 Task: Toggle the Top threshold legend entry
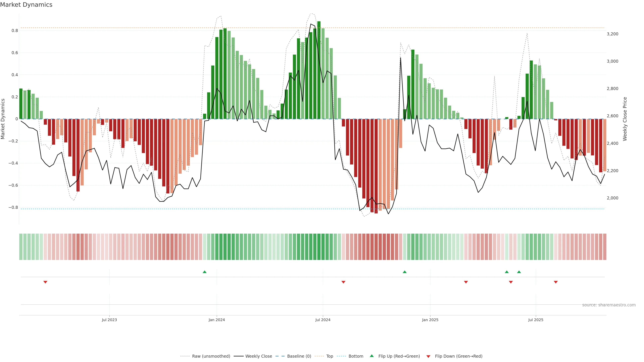(329, 356)
